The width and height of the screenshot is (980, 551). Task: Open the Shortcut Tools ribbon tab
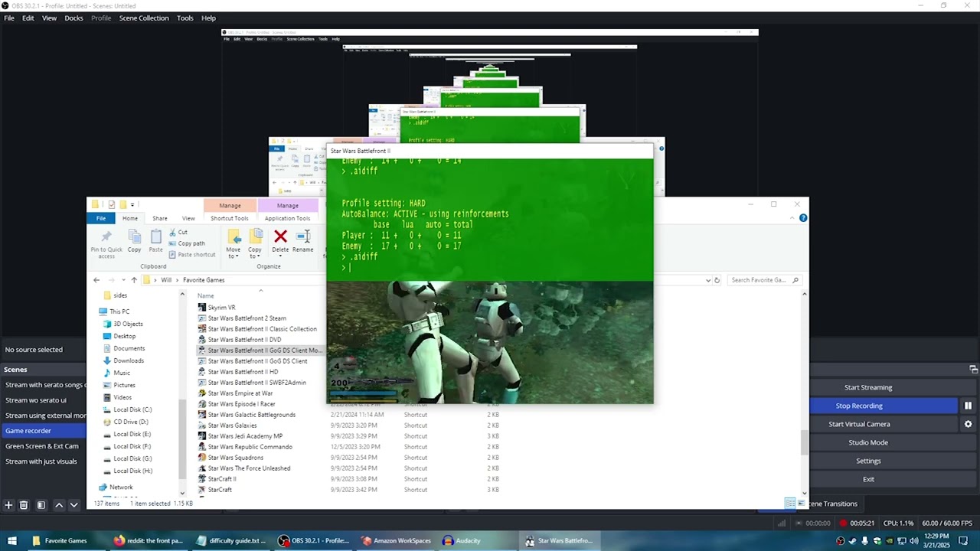(x=230, y=218)
